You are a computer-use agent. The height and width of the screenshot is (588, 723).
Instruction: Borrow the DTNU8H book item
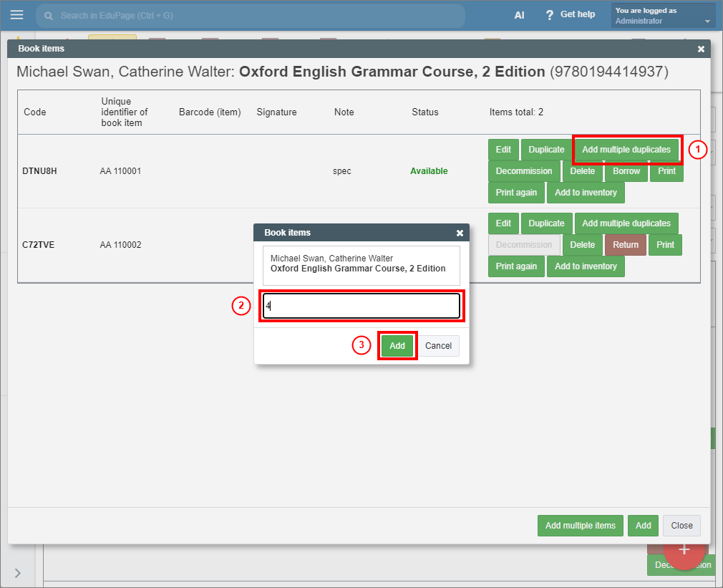click(626, 171)
